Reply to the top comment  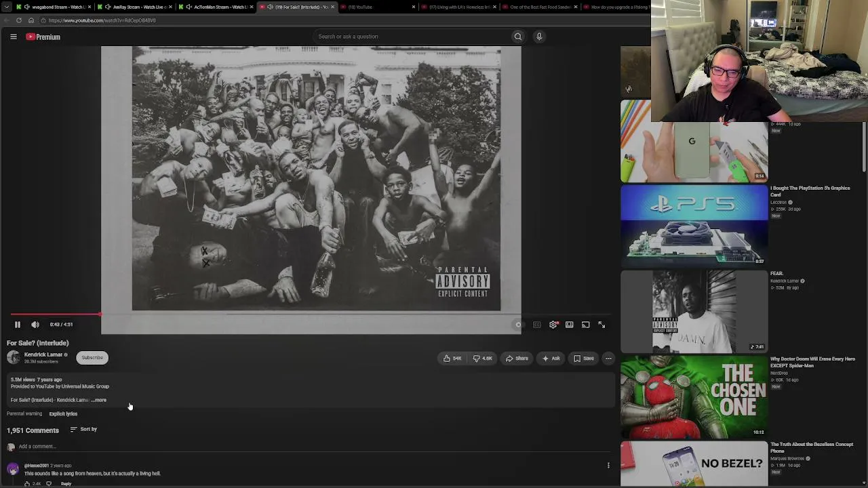point(66,484)
